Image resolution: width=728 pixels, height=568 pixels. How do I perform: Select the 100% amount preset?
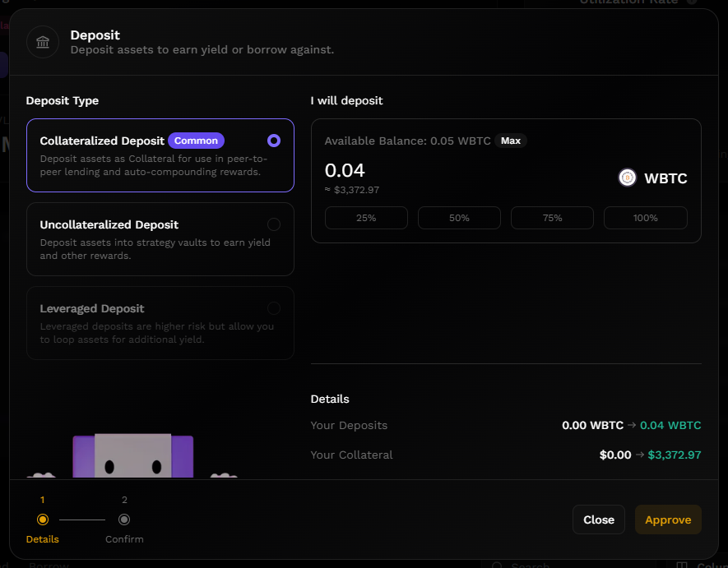[646, 218]
